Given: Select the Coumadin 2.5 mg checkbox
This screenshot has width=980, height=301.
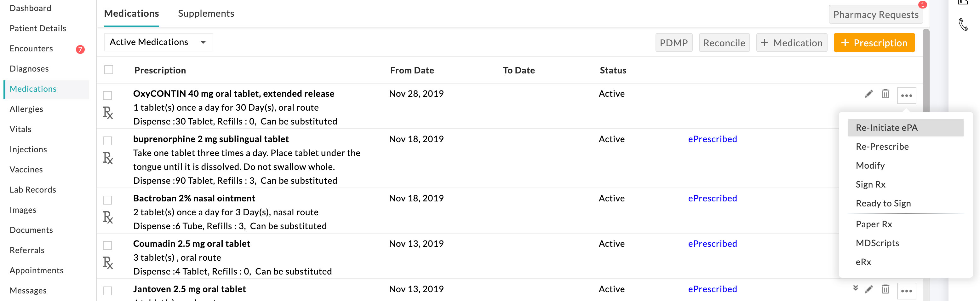Looking at the screenshot, I should [x=108, y=246].
